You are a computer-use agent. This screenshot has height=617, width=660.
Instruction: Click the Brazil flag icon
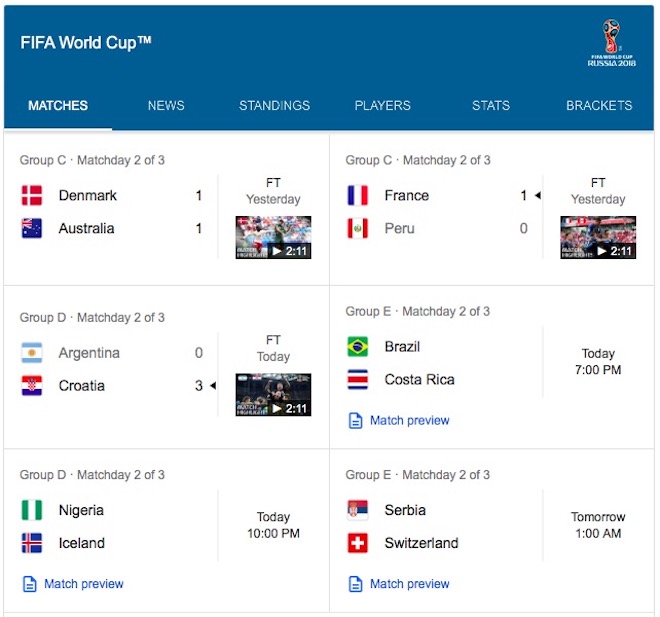coord(357,346)
